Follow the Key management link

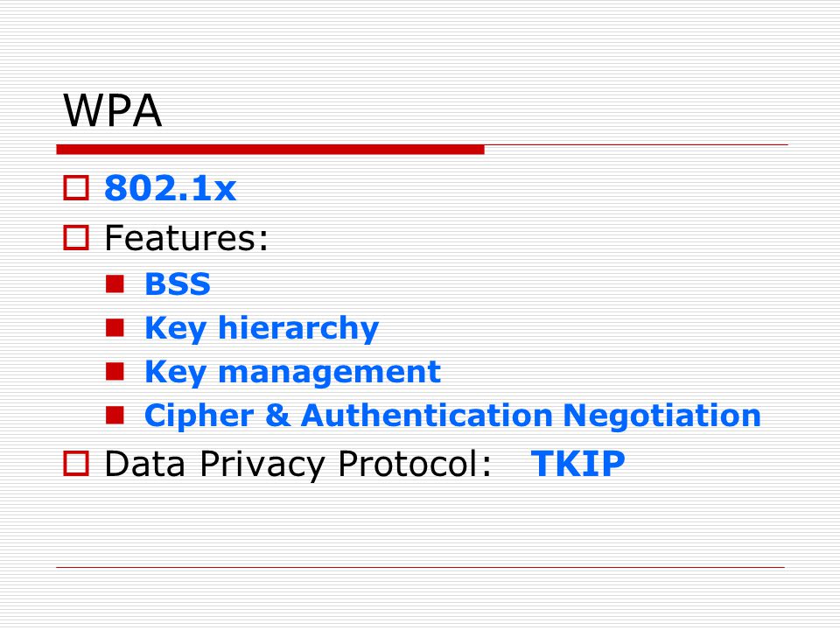pos(292,372)
